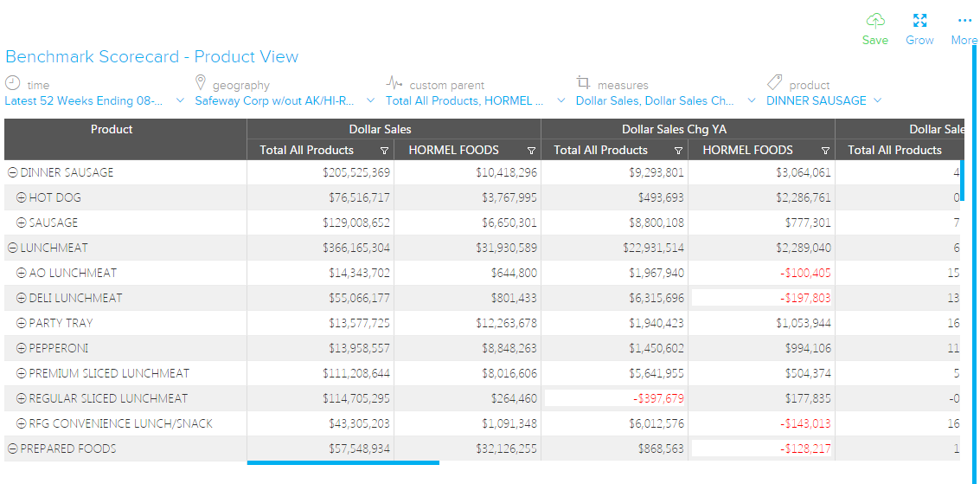Collapse the DINNER SAUSAGE row

13,172
